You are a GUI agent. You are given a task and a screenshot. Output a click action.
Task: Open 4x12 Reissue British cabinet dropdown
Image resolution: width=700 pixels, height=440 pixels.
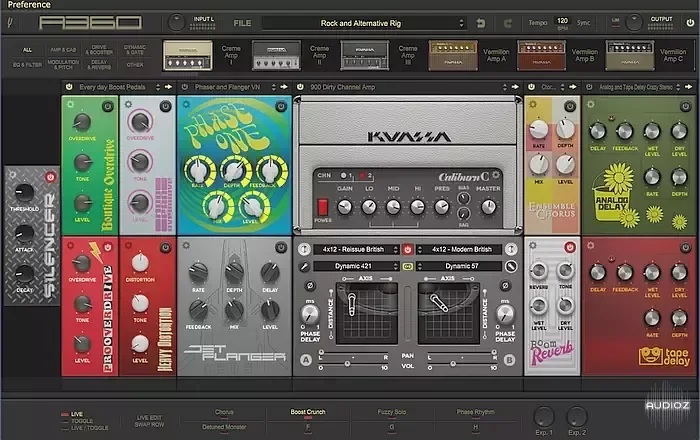356,249
